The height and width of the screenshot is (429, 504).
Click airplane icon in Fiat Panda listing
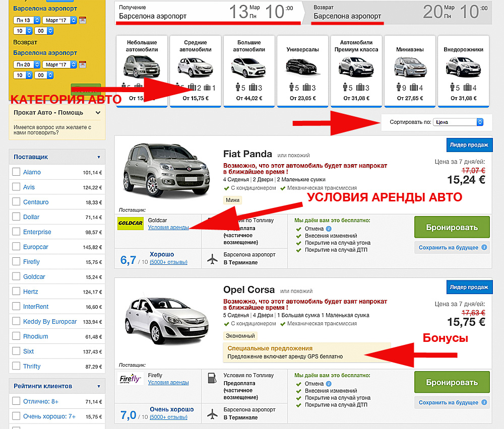click(x=212, y=259)
